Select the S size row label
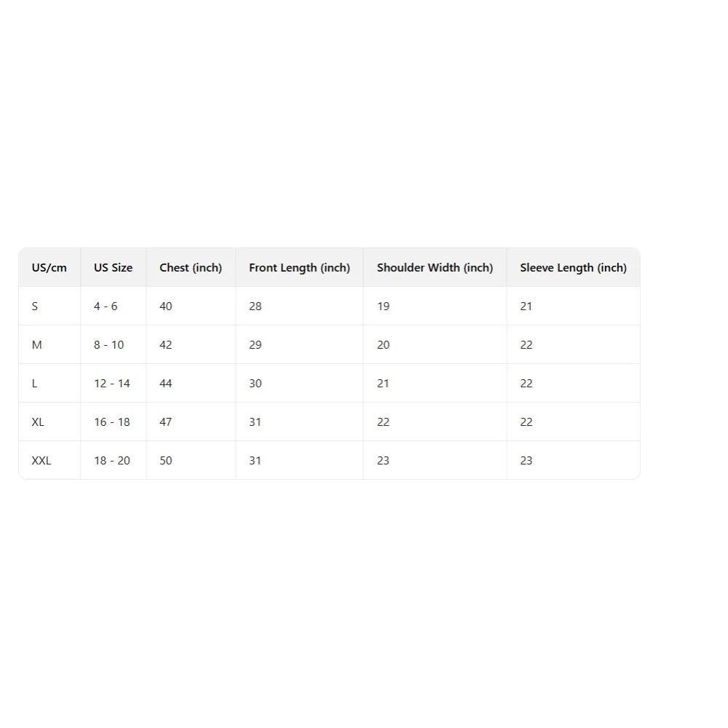This screenshot has width=728, height=728. tap(35, 306)
